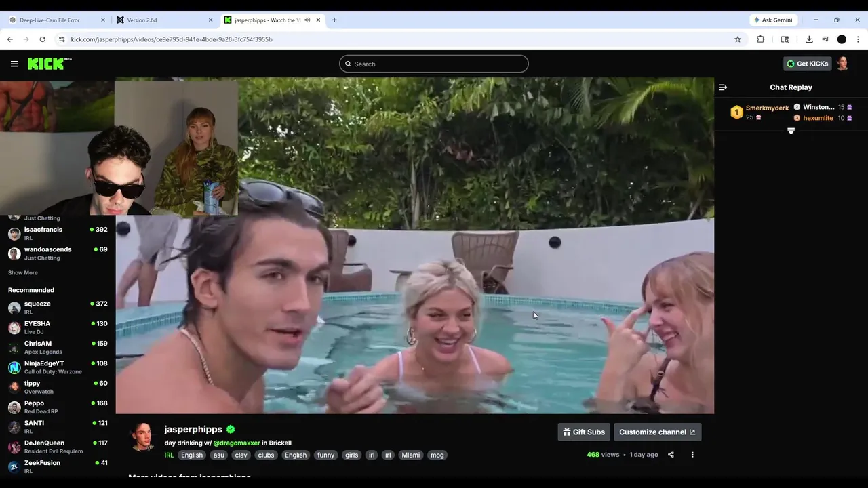Viewport: 868px width, 488px height.
Task: Open the Chrome three-dot menu
Action: (858, 39)
